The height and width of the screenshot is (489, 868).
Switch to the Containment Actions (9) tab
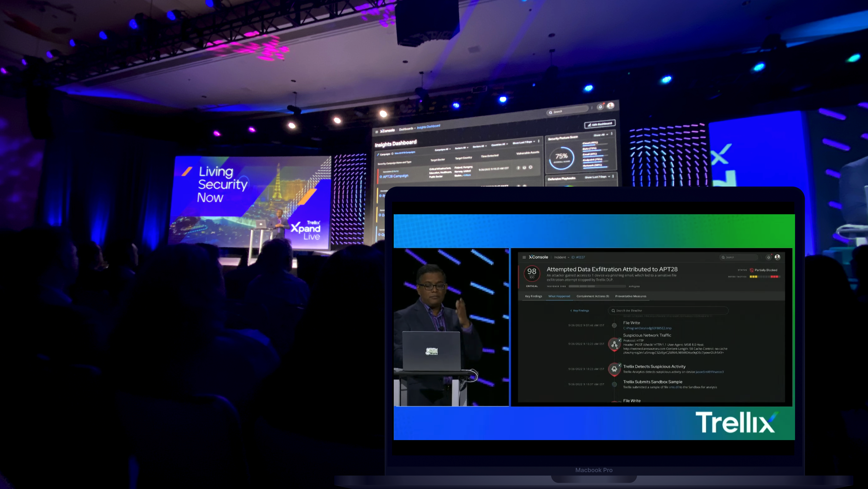pos(593,296)
